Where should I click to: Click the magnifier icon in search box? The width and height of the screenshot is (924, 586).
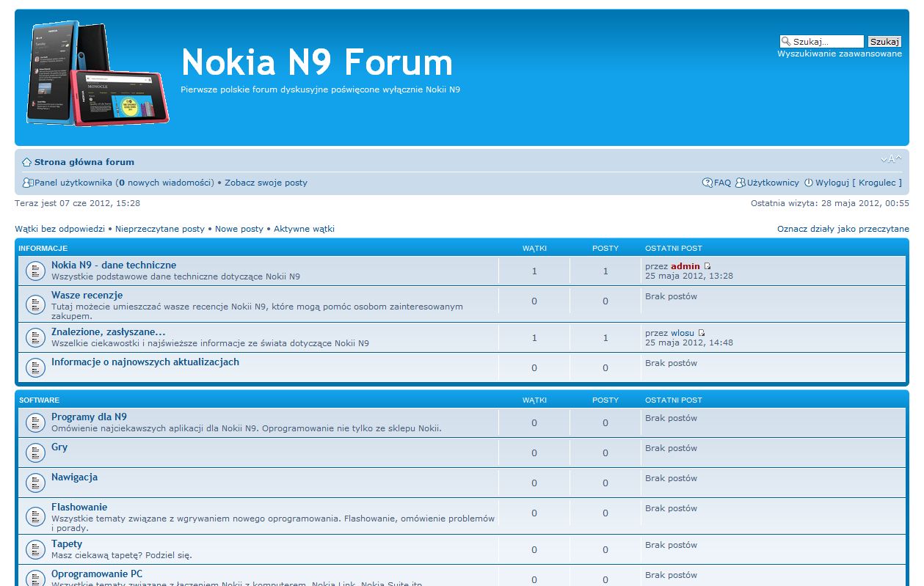click(x=786, y=42)
